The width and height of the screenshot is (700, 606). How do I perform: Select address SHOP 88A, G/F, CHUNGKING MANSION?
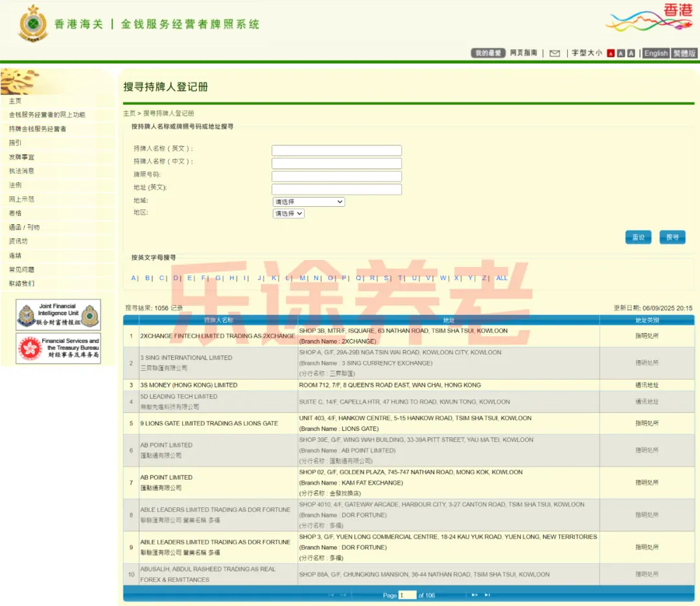point(424,574)
